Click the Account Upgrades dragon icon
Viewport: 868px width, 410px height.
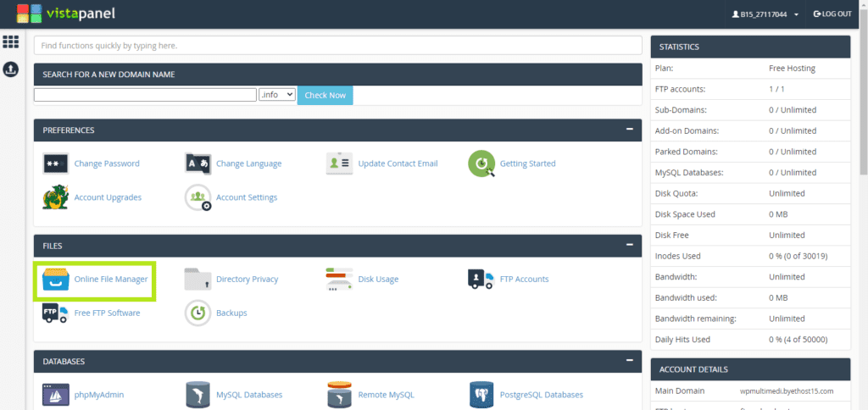pyautogui.click(x=55, y=197)
